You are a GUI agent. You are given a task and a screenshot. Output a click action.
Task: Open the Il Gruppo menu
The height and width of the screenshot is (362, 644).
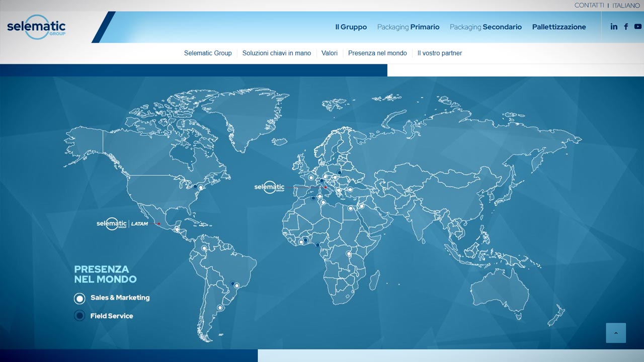pos(351,27)
